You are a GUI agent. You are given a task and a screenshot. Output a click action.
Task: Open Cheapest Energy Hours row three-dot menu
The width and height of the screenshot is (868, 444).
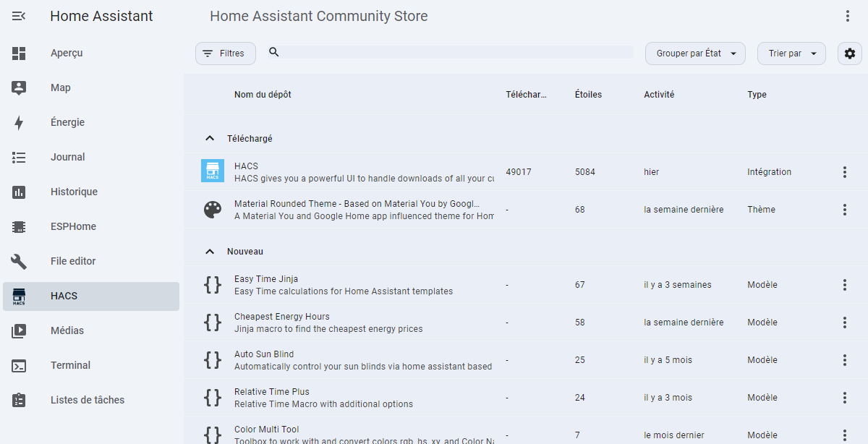click(x=844, y=323)
